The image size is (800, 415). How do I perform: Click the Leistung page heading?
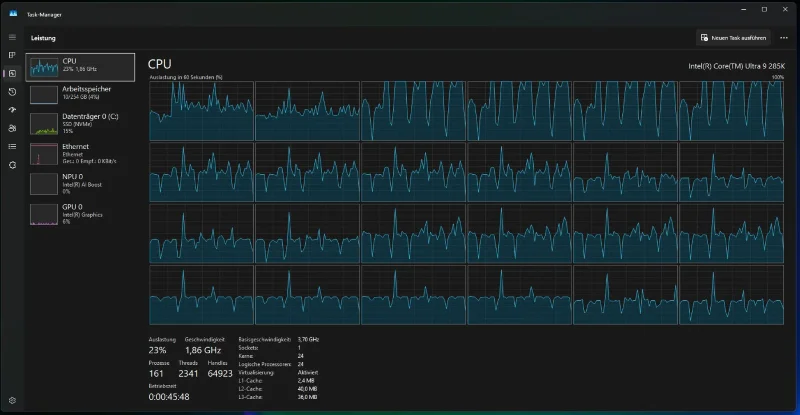(43, 38)
